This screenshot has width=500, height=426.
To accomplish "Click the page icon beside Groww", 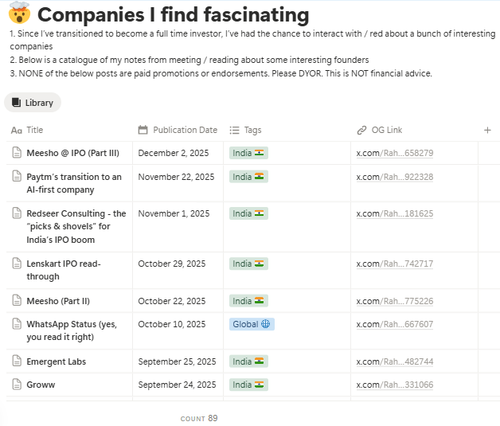I will 17,384.
